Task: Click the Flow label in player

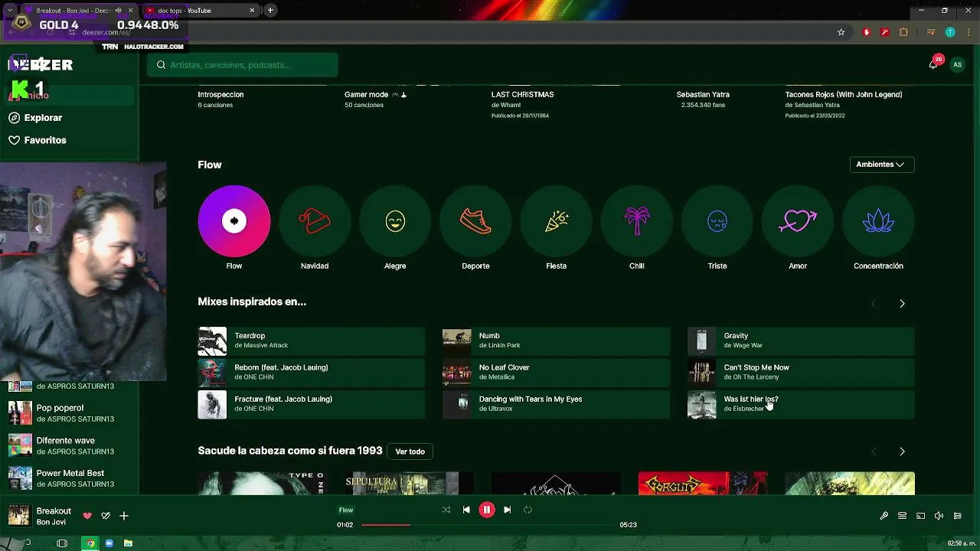Action: click(346, 510)
